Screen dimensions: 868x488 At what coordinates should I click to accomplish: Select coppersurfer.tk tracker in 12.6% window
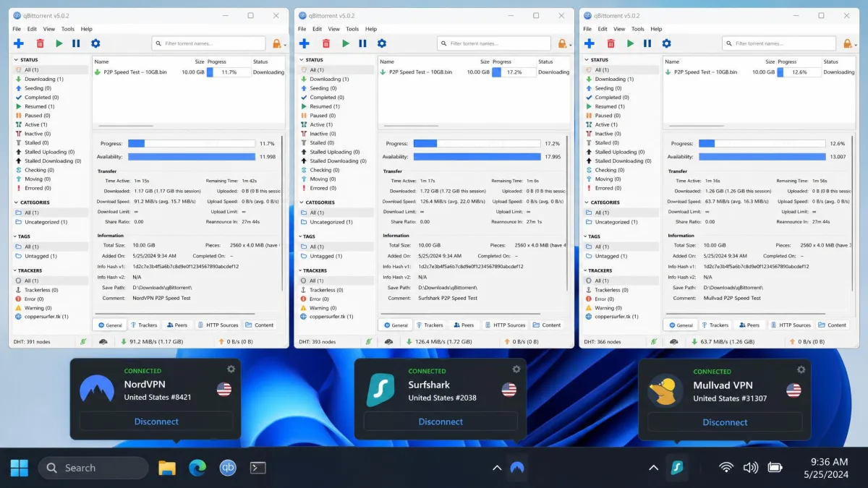[621, 317]
